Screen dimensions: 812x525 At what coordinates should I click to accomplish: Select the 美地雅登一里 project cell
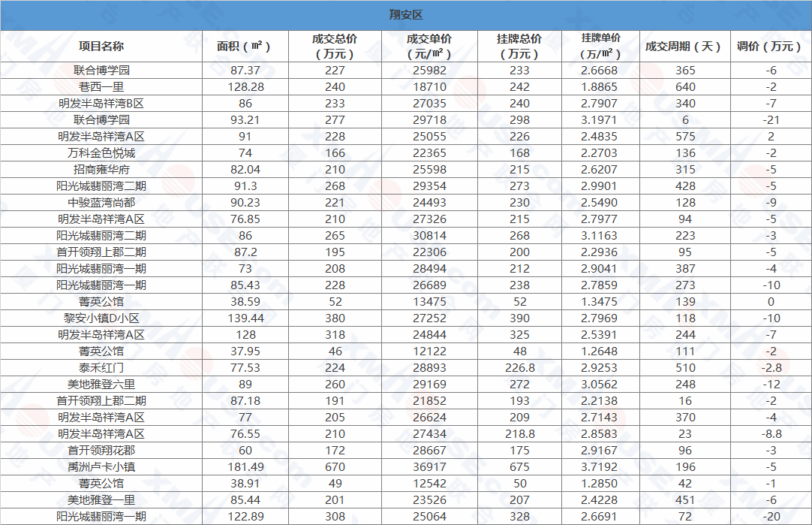(x=101, y=500)
